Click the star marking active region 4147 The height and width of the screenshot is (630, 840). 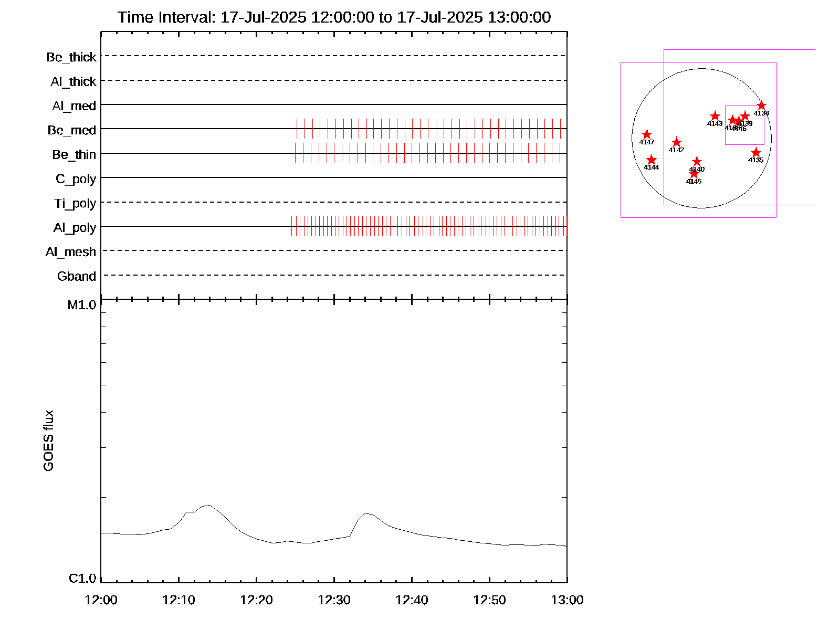pyautogui.click(x=647, y=134)
